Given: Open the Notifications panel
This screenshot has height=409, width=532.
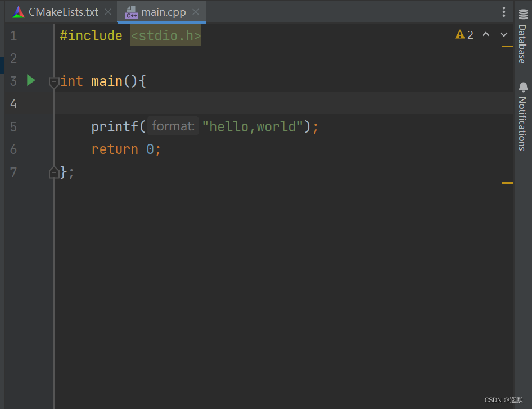Looking at the screenshot, I should click(x=523, y=116).
